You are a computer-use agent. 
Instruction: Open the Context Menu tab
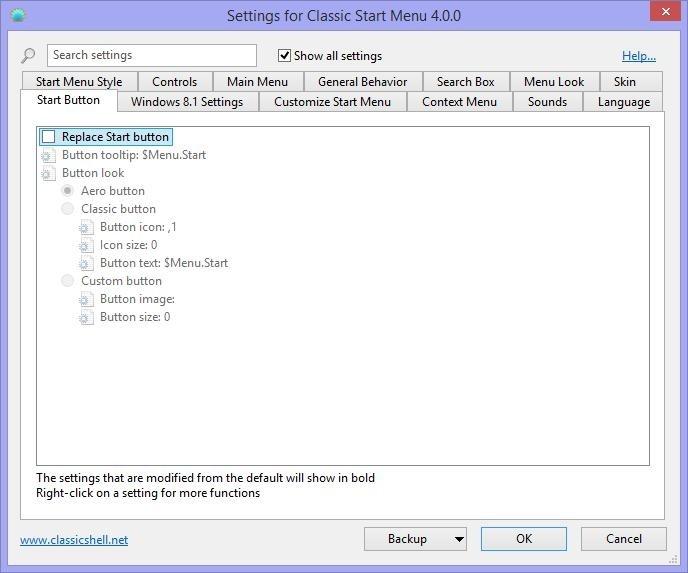[x=459, y=102]
